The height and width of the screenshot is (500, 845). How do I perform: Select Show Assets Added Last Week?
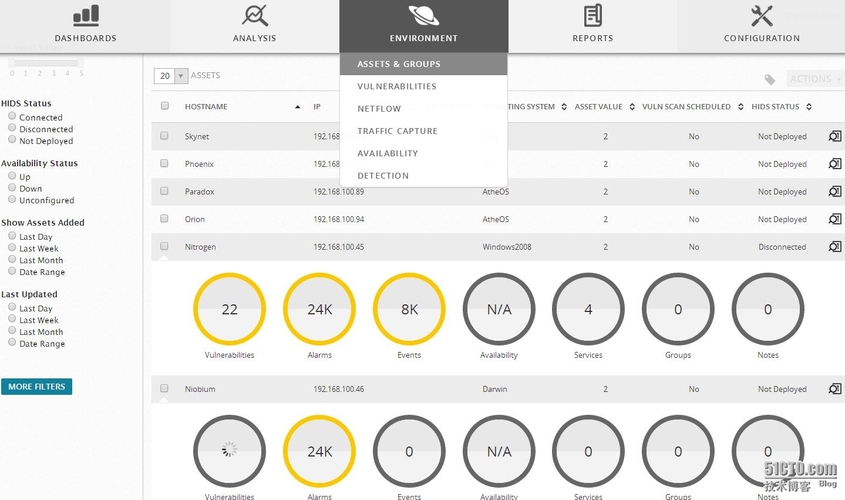click(12, 247)
